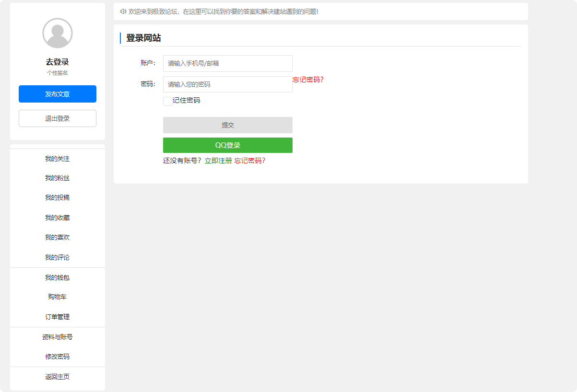Open 我的粉丝 in the sidebar
577x392 pixels.
pos(57,178)
